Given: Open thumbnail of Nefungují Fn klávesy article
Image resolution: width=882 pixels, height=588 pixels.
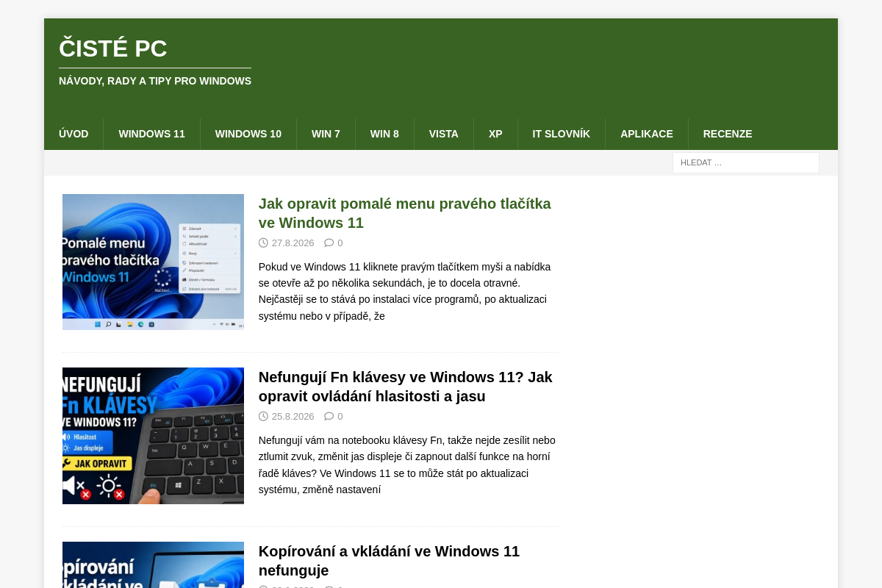Looking at the screenshot, I should [153, 436].
